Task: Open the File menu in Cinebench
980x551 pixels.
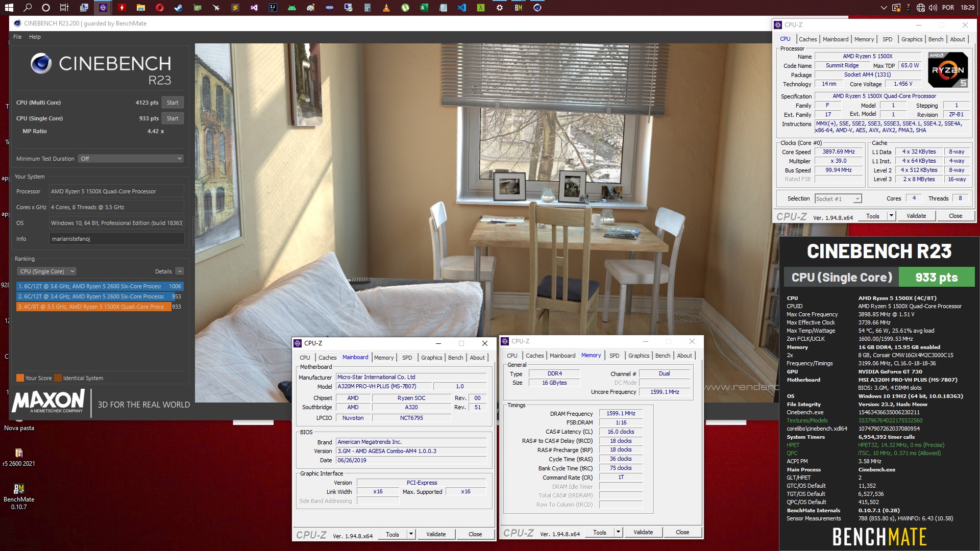Action: [17, 37]
